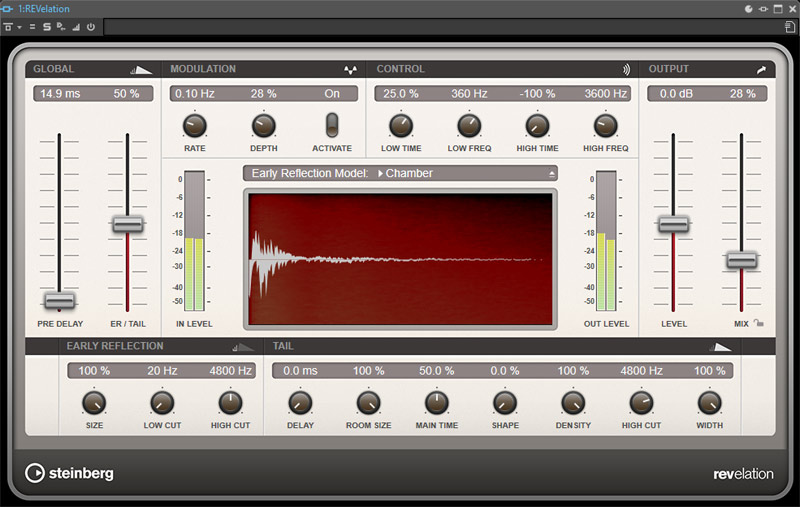Screen dimensions: 800x507
Task: Click the dropdown arrow at right of model selector
Action: point(552,174)
